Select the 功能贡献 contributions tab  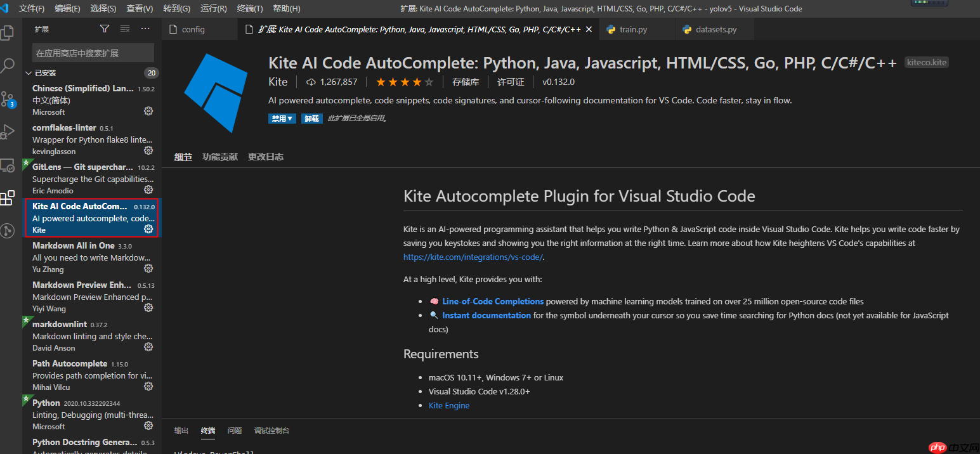click(x=220, y=157)
